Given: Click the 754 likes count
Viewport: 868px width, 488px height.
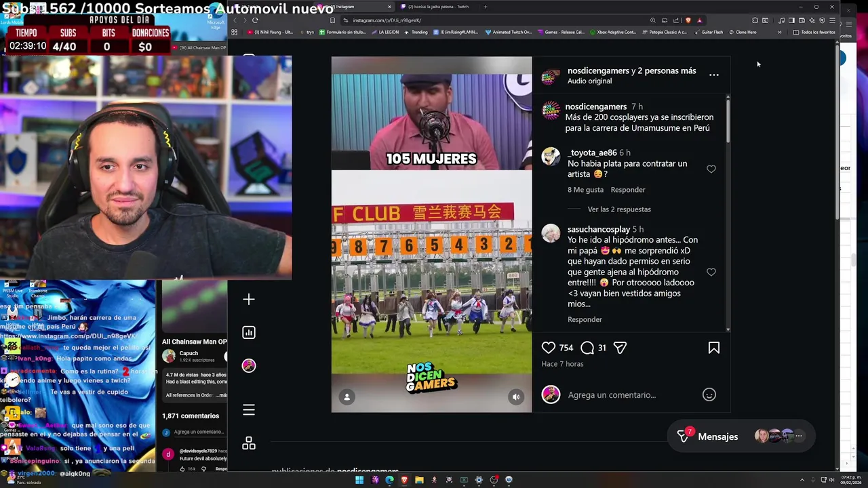Looking at the screenshot, I should coord(566,348).
